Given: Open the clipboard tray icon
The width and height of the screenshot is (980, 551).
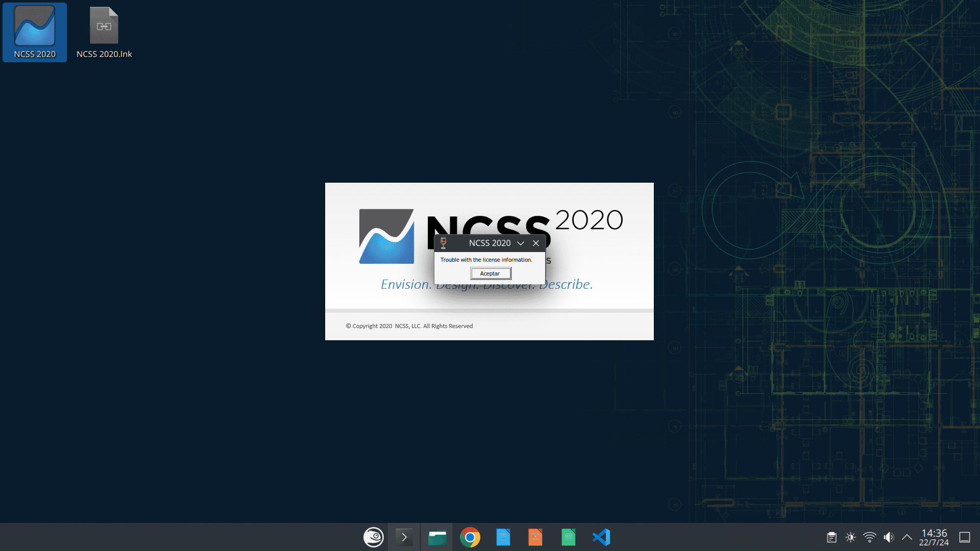Looking at the screenshot, I should 831,537.
